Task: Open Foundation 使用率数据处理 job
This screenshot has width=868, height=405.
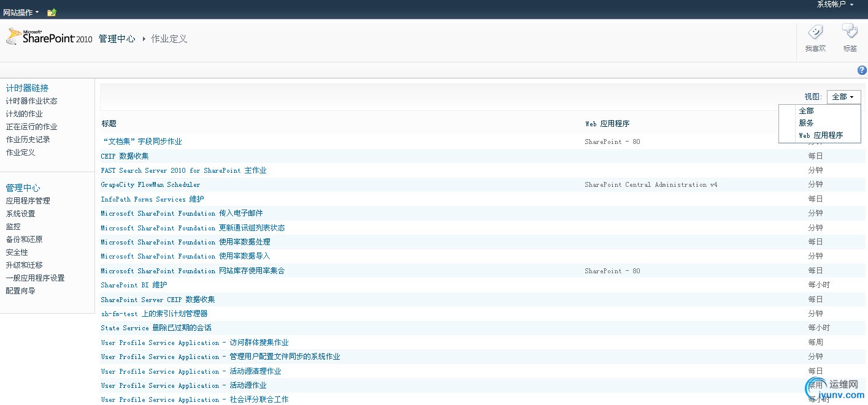Action: pos(185,242)
